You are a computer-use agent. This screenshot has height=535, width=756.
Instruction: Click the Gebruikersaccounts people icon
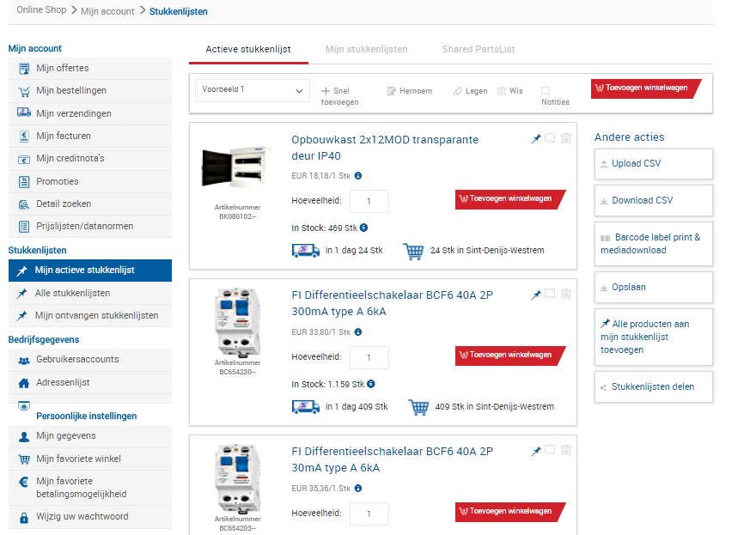pos(24,360)
